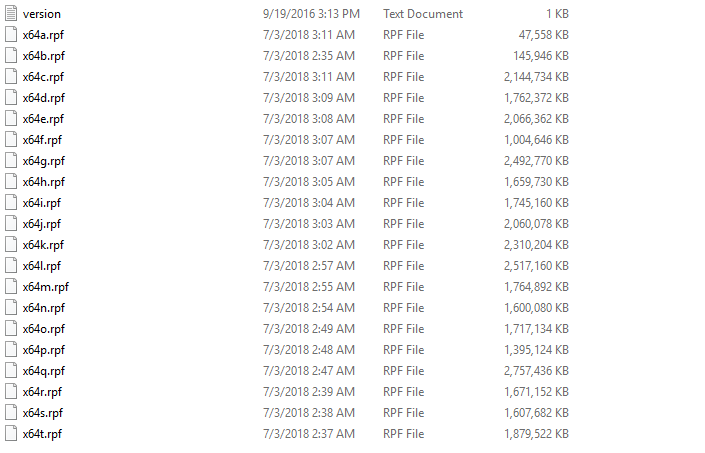Click the version text document icon
This screenshot has width=705, height=453.
pyautogui.click(x=11, y=14)
